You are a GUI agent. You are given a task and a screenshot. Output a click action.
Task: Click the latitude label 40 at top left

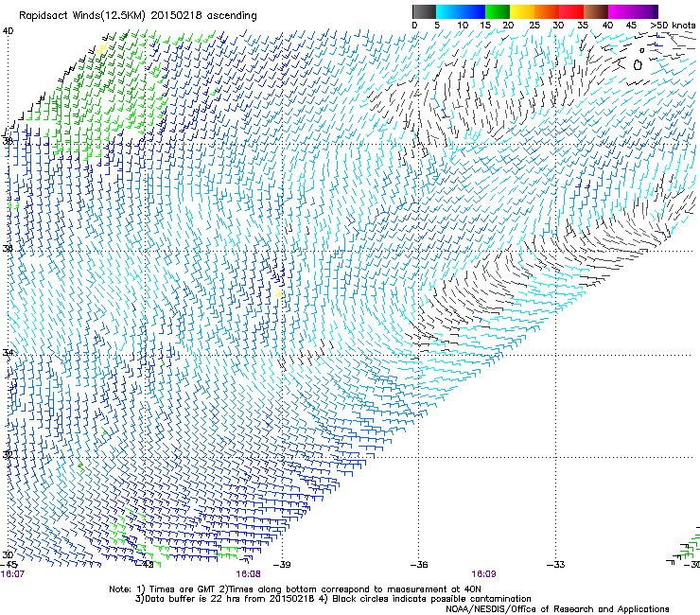pos(8,31)
